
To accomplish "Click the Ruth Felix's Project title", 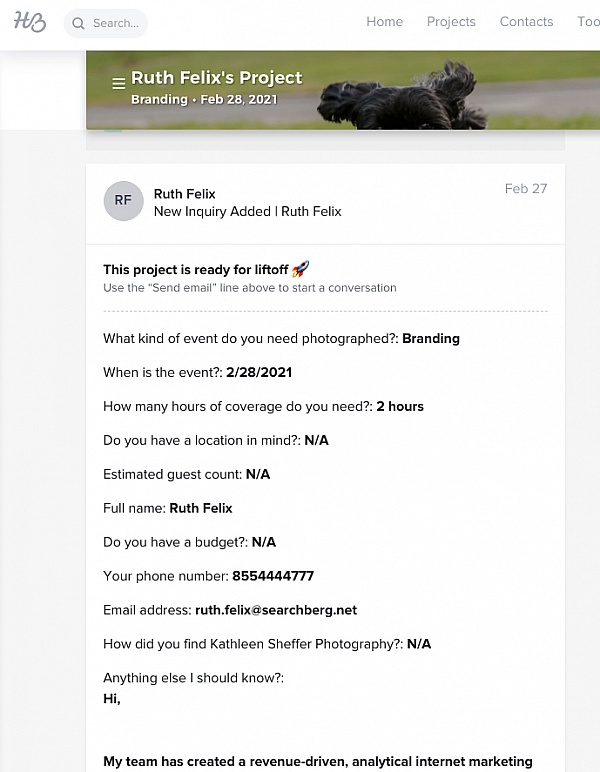I will pyautogui.click(x=217, y=78).
